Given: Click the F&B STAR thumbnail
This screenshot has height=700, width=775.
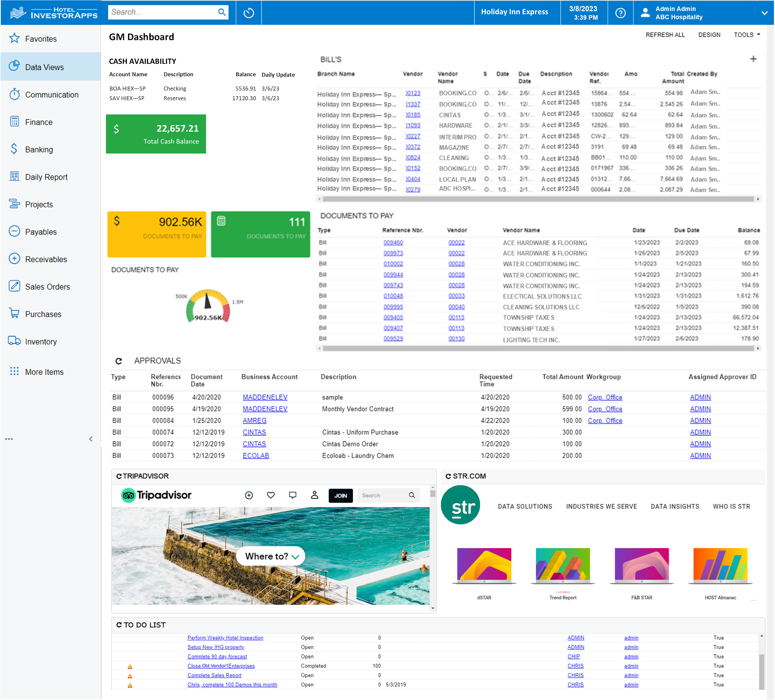Looking at the screenshot, I should [x=641, y=566].
